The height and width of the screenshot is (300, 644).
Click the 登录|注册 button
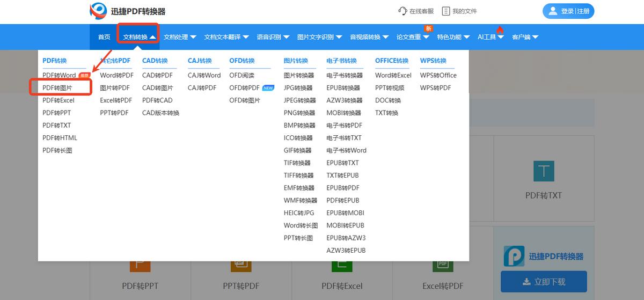click(x=568, y=11)
